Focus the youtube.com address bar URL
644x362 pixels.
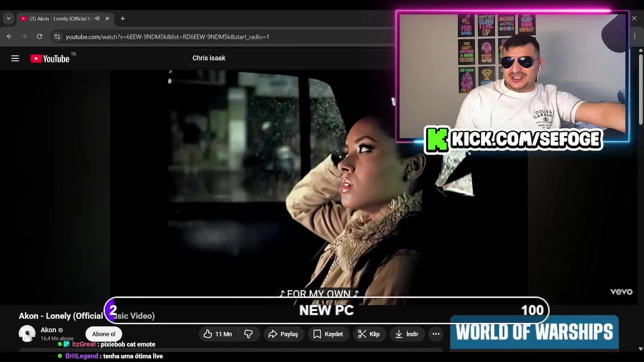(168, 37)
